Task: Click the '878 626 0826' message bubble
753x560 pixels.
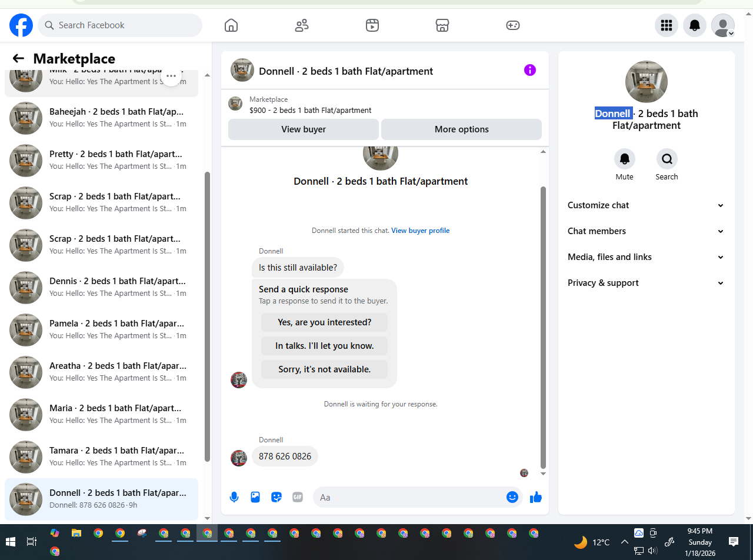Action: pyautogui.click(x=285, y=456)
